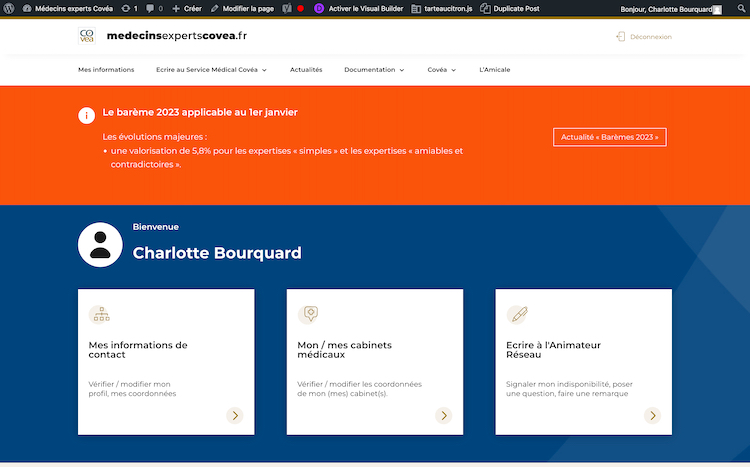Open the Actualités menu item
Viewport: 750px width, 467px height.
306,70
